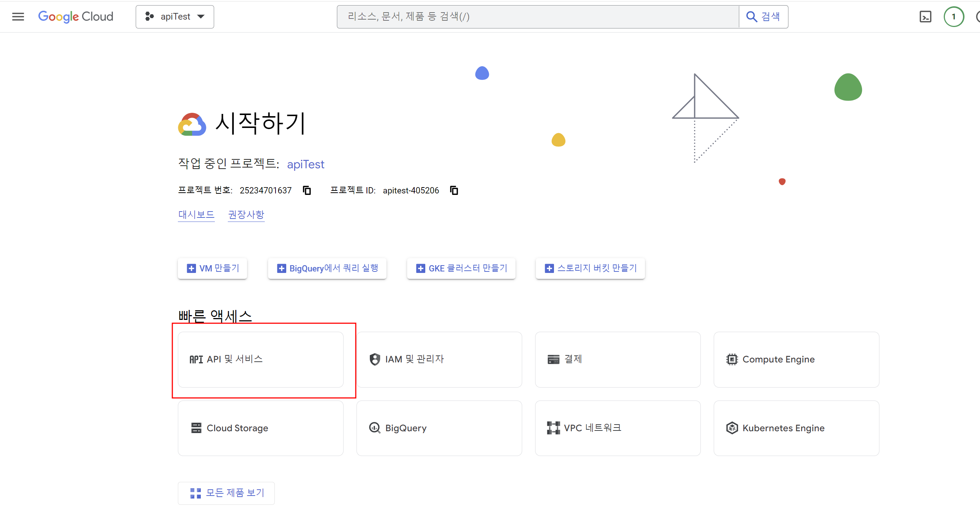Open the apiTest project link
The width and height of the screenshot is (980, 527).
click(305, 164)
